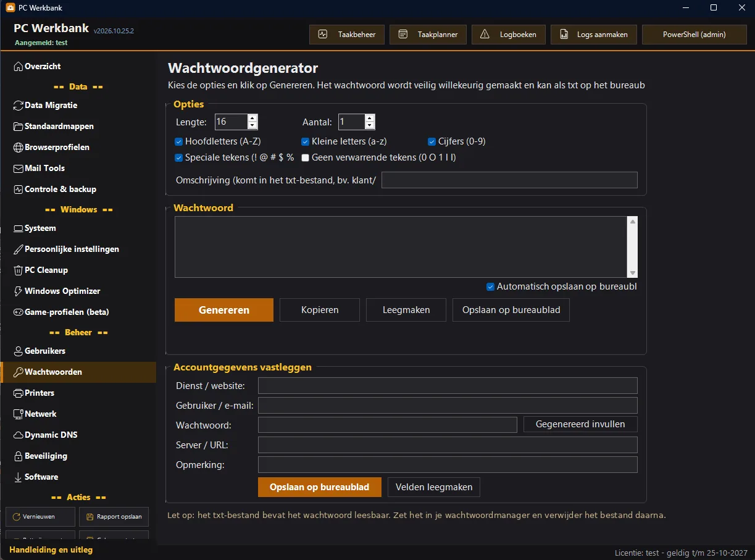Open the Dynamic DNS sidebar section
The height and width of the screenshot is (560, 755).
(78, 435)
